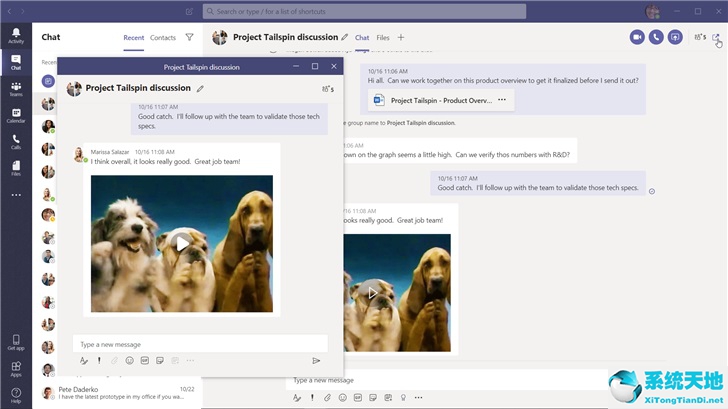Screen dimensions: 728x409
Task: Click message box in main window
Action: (x=447, y=380)
